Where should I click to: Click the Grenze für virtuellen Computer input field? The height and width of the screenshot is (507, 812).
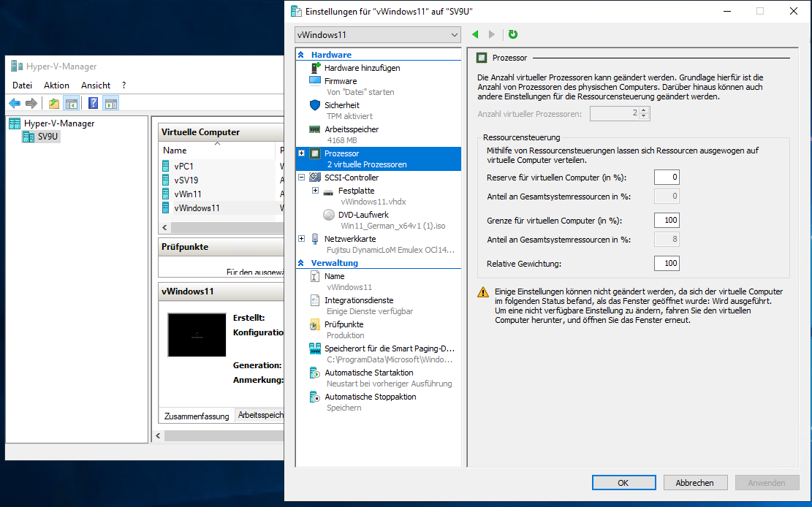coord(666,220)
